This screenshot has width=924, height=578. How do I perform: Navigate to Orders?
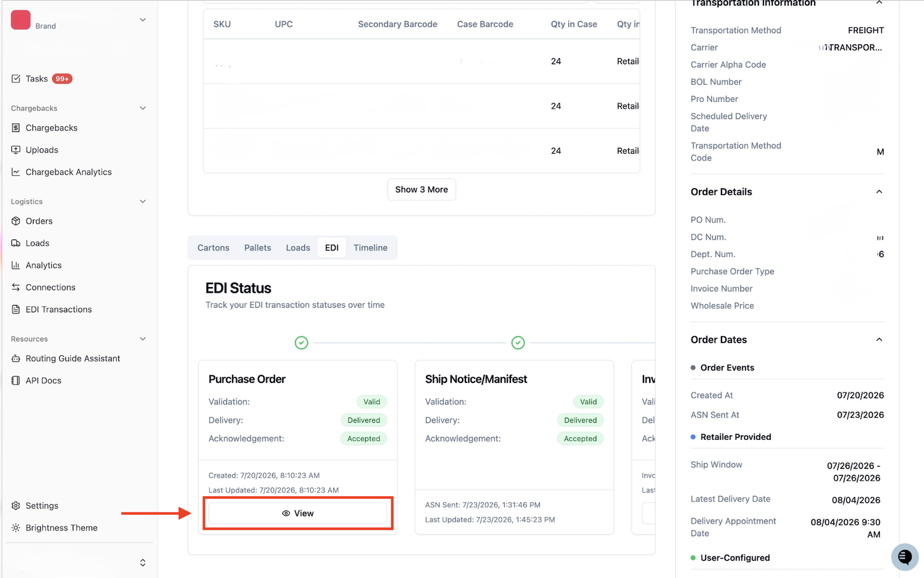tap(39, 221)
